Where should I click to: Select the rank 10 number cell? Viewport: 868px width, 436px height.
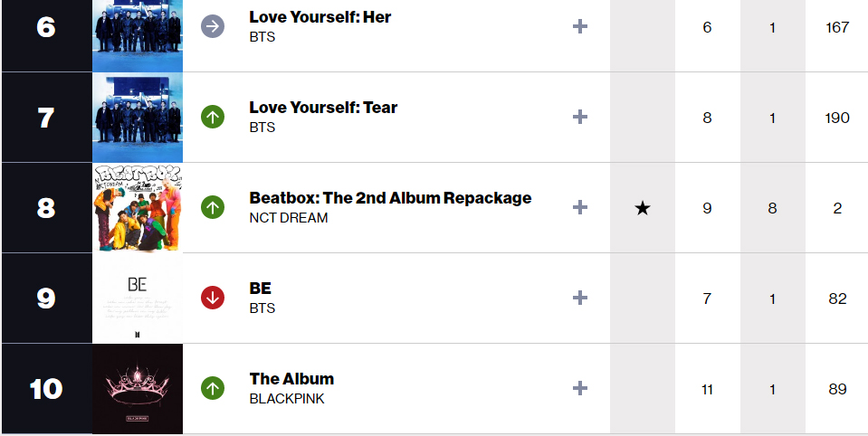(x=46, y=388)
